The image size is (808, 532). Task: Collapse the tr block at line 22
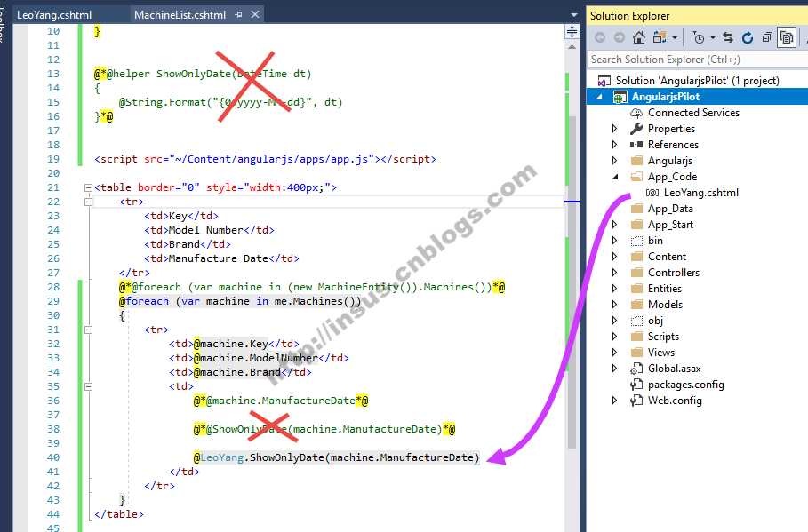[88, 202]
